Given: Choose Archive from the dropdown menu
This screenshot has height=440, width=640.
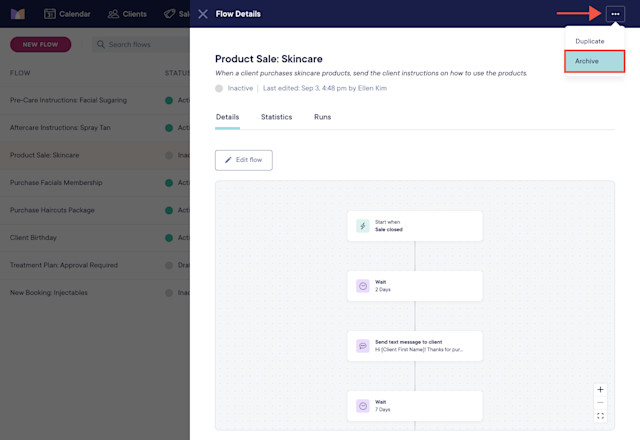Looking at the screenshot, I should point(595,61).
